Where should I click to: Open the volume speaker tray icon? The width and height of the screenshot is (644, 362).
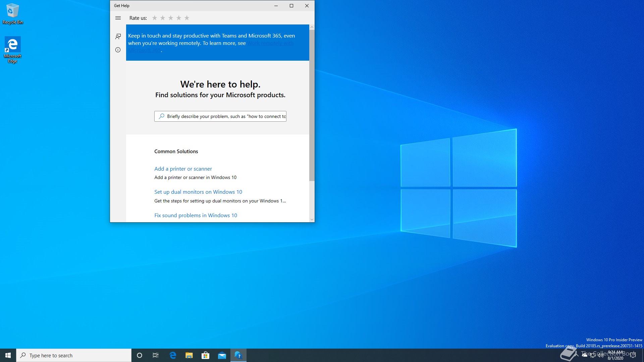(x=601, y=355)
